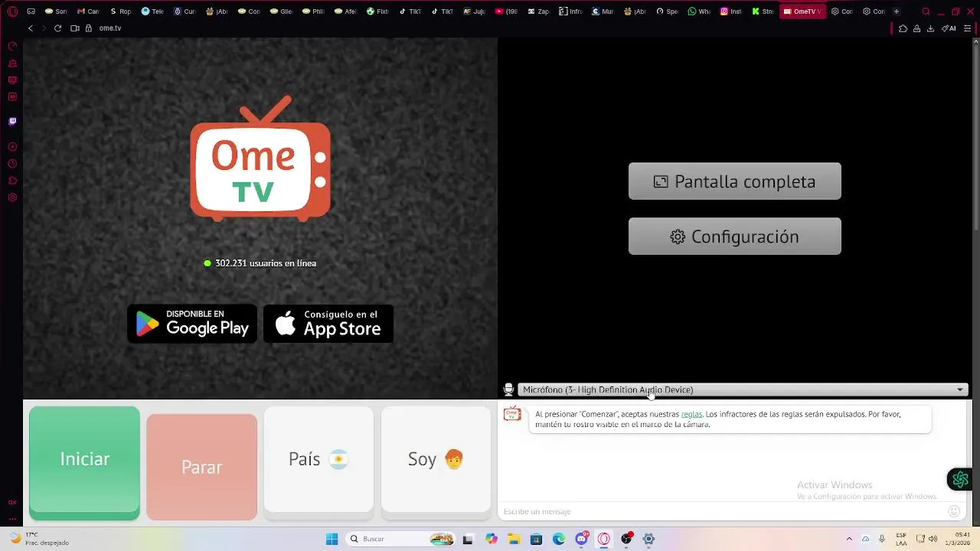Switch to the WhatsApp browser tab
The image size is (980, 551).
tap(699, 11)
